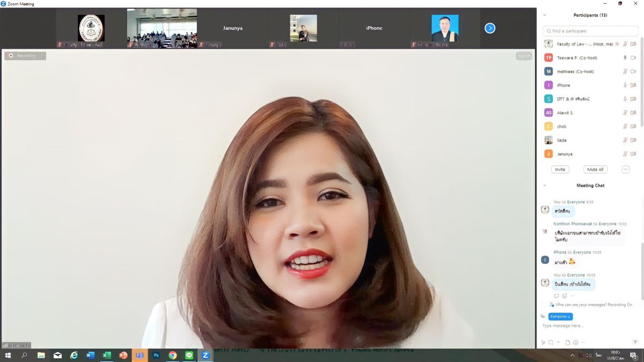Screen dimensions: 644x362
Task: Click the muted mic icon for methiees
Action: pyautogui.click(x=625, y=71)
